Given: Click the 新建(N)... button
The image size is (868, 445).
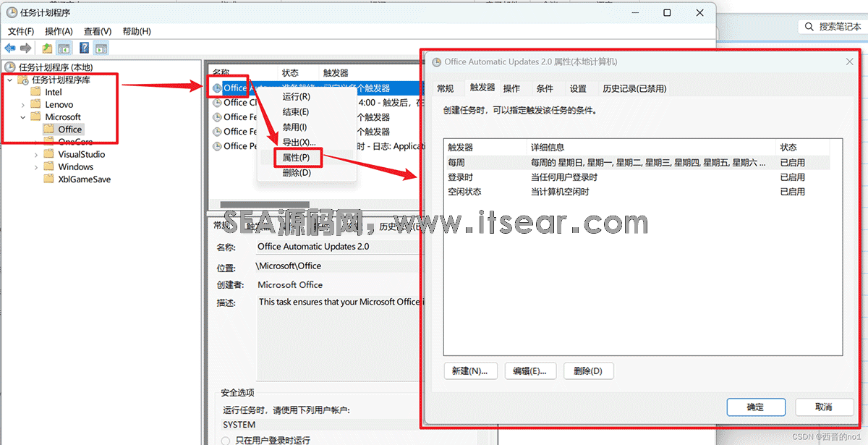Looking at the screenshot, I should [x=470, y=370].
